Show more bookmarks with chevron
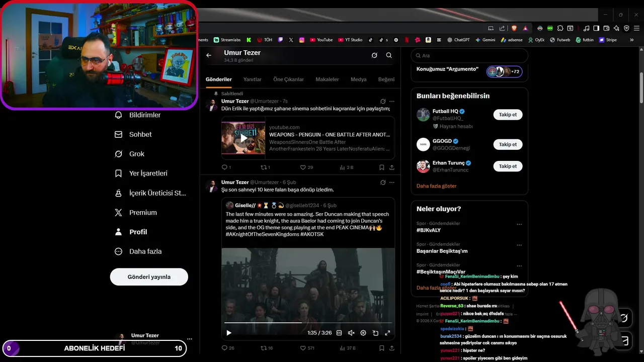The width and height of the screenshot is (644, 362). pos(632,40)
